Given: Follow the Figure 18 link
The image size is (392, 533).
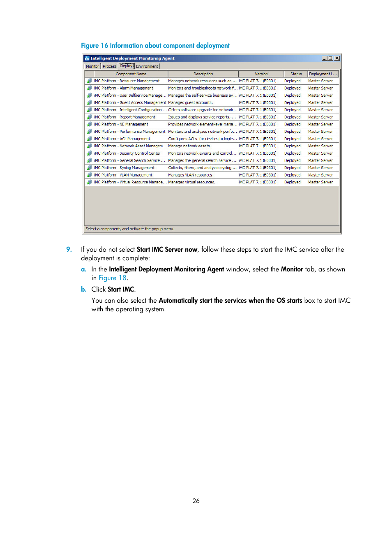Looking at the screenshot, I should (x=113, y=278).
